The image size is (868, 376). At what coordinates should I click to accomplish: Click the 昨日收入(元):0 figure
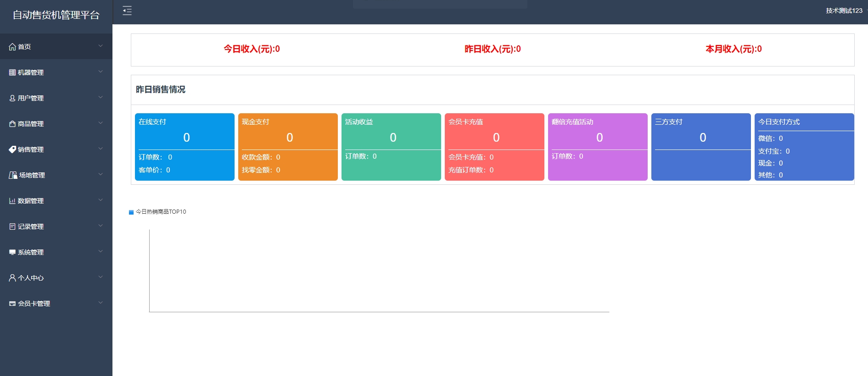493,49
